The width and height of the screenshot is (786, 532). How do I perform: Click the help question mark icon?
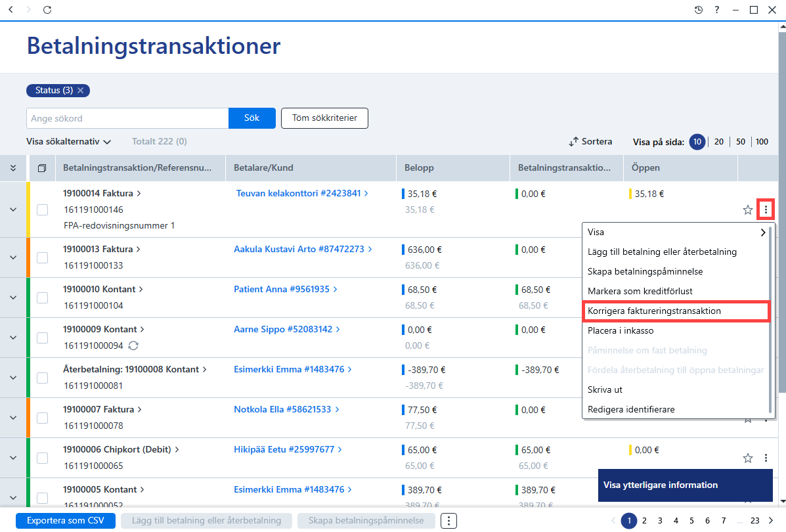[717, 10]
